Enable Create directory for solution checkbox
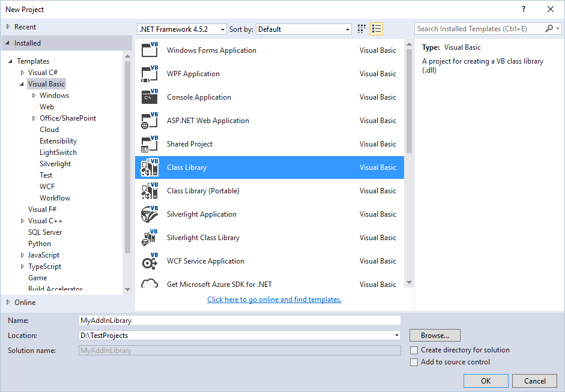This screenshot has width=565, height=392. 414,350
